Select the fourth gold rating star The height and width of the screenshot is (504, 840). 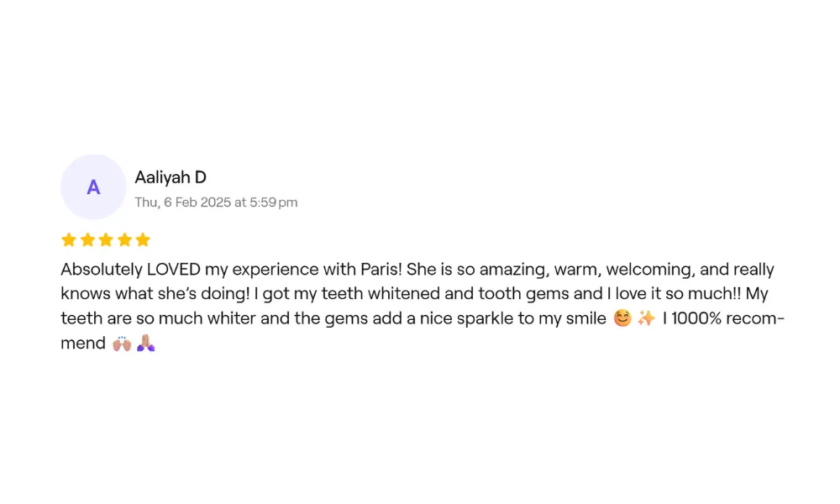click(x=124, y=239)
